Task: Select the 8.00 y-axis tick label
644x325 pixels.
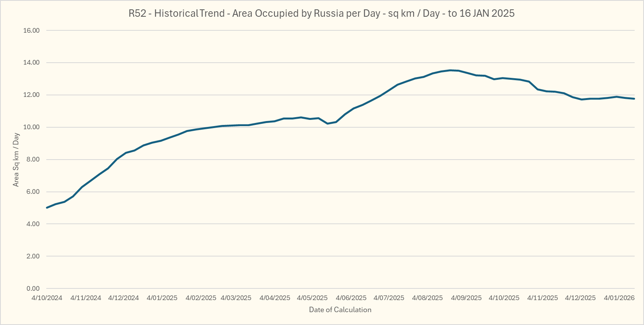Action: (x=33, y=160)
